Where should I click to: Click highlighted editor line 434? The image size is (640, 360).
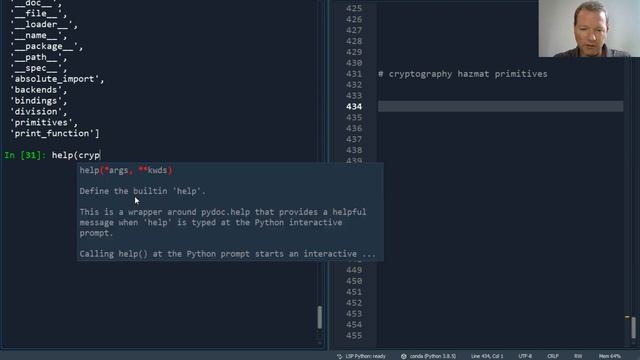[x=500, y=107]
